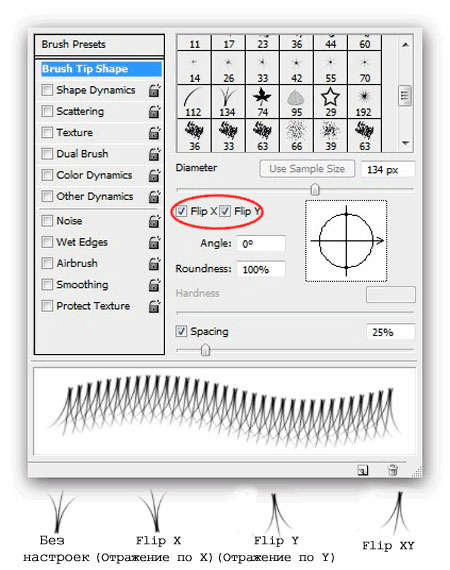Click the lock icon beside Scattering
This screenshot has height=570, width=450.
pyautogui.click(x=154, y=112)
